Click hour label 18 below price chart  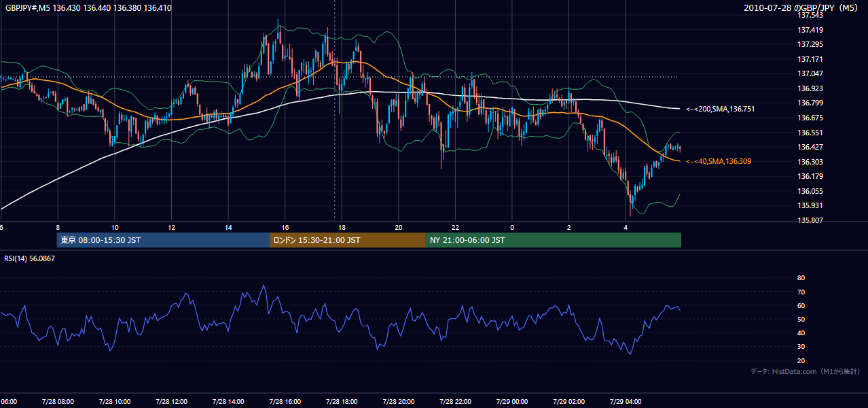[342, 227]
